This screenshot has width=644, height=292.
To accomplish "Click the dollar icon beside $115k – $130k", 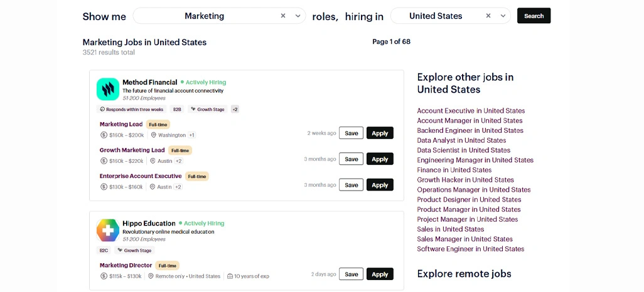I will (x=104, y=276).
